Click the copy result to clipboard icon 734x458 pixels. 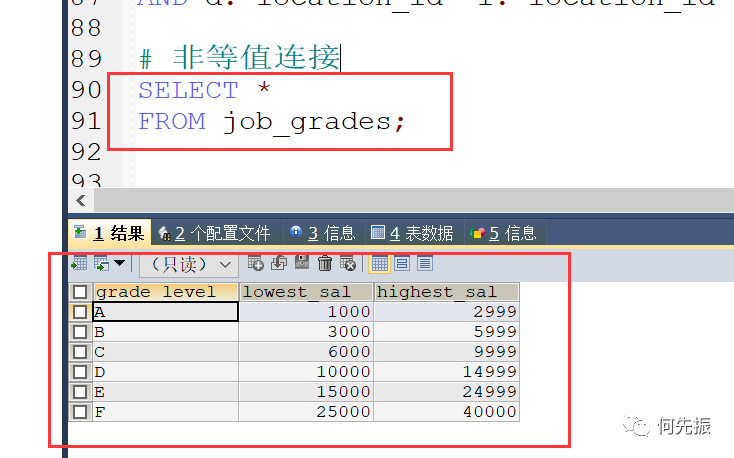102,264
